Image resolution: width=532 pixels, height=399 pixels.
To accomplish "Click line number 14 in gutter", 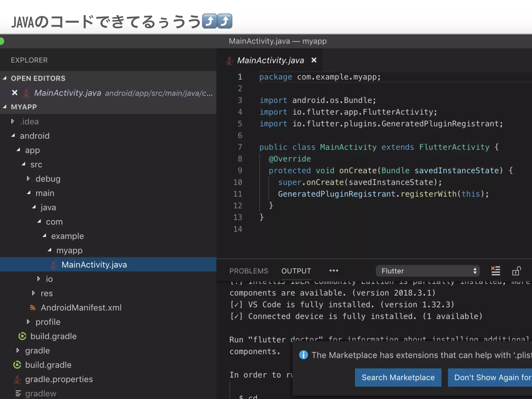I will 238,229.
